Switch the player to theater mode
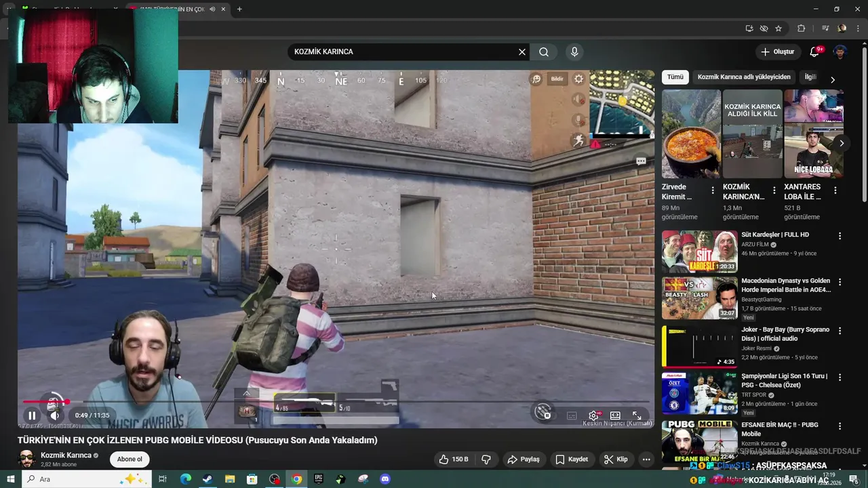Image resolution: width=868 pixels, height=488 pixels. click(615, 415)
